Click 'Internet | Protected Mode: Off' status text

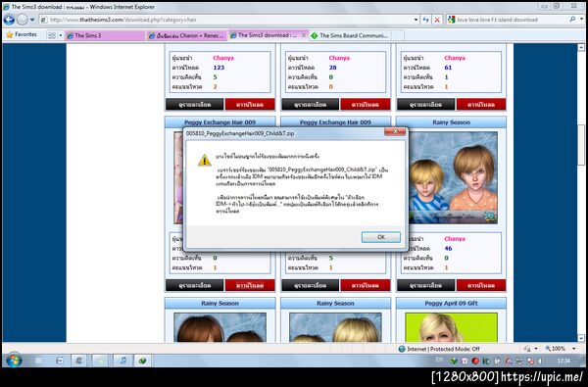coord(443,349)
